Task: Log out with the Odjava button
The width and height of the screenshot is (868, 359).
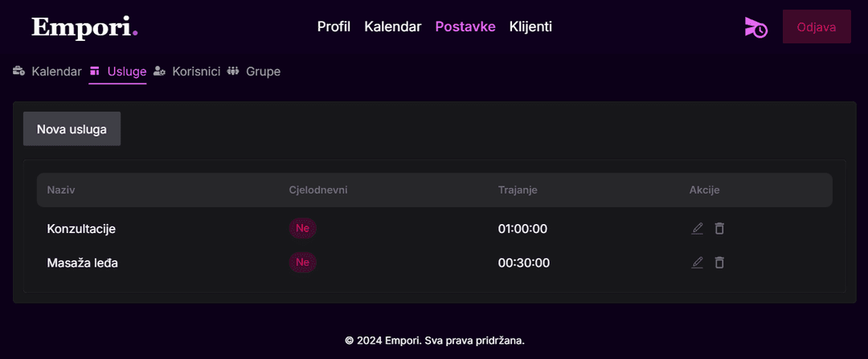Action: [x=817, y=27]
